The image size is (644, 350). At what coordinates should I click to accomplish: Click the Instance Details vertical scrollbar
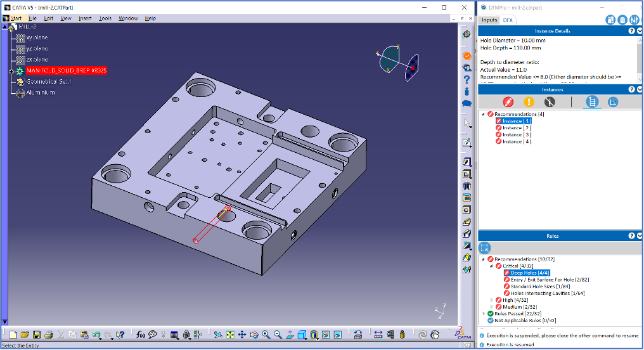[640, 60]
